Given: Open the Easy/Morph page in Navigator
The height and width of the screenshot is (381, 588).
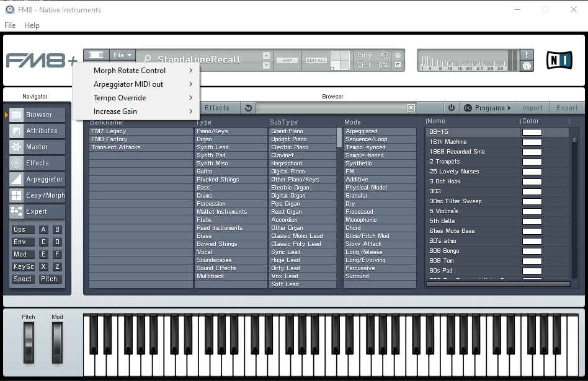Looking at the screenshot, I should (37, 195).
